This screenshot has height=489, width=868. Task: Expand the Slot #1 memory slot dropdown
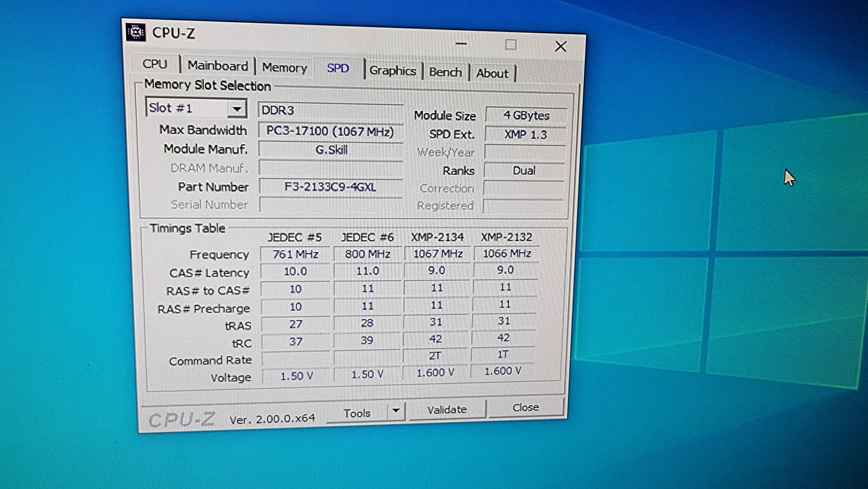(x=237, y=109)
